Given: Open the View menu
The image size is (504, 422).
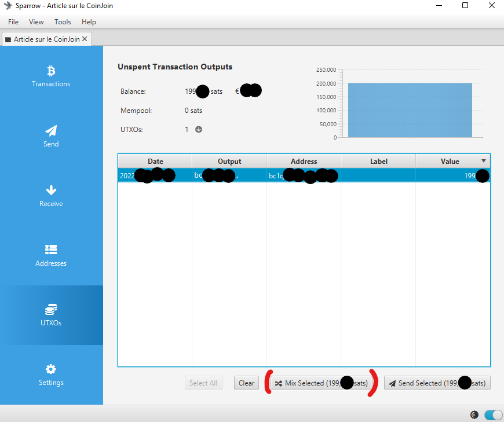Looking at the screenshot, I should (x=36, y=22).
